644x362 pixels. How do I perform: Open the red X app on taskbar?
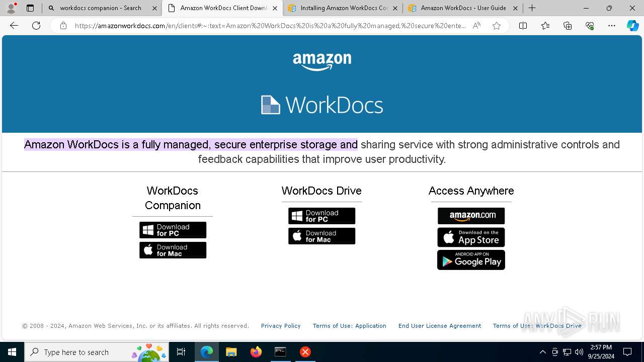click(x=305, y=352)
